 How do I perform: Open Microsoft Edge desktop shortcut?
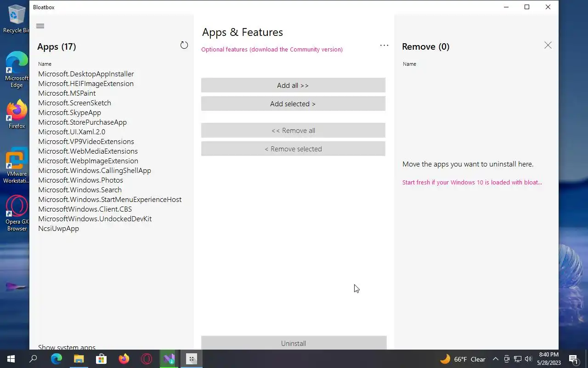point(17,70)
